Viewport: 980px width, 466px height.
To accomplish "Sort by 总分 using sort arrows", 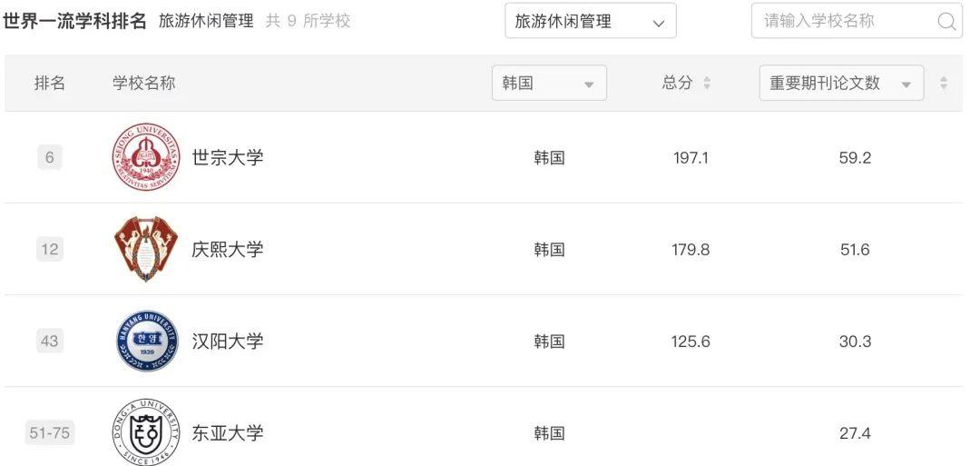I will 707,83.
